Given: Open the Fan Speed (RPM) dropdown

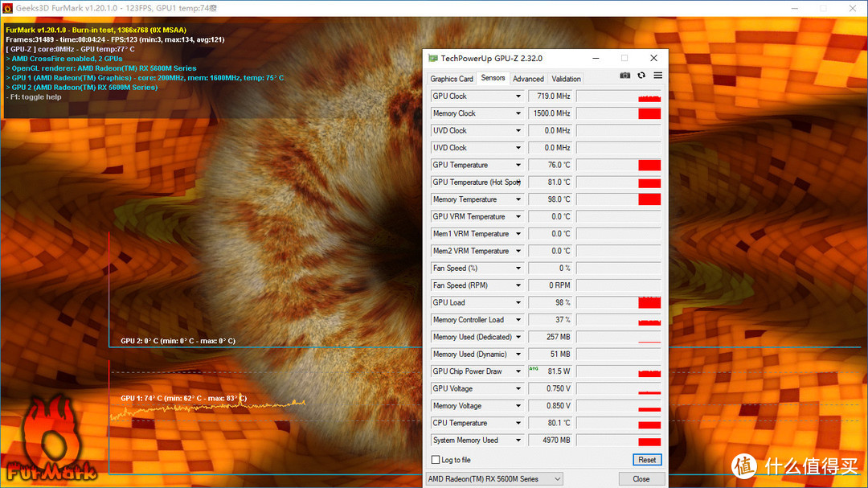Looking at the screenshot, I should (518, 285).
